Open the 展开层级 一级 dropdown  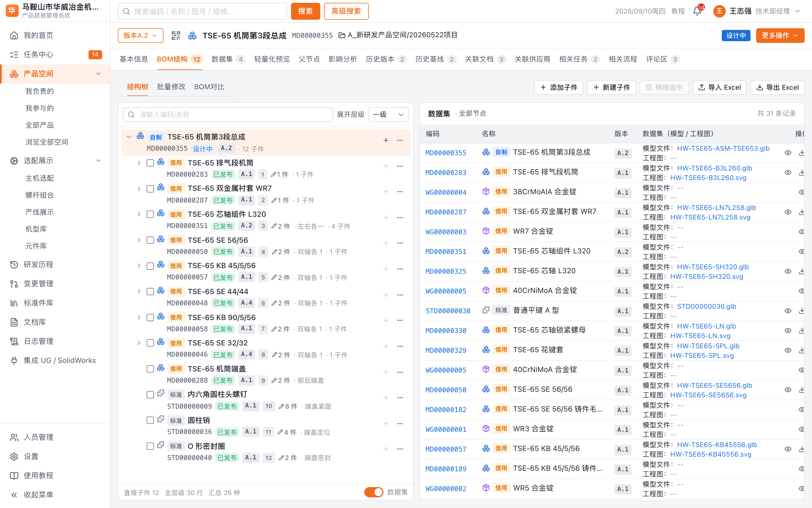click(388, 115)
